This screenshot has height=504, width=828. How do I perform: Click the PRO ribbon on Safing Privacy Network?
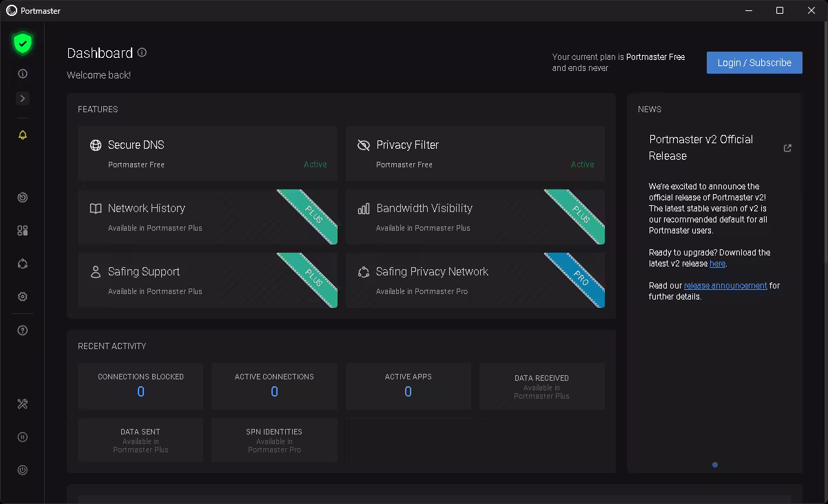click(581, 278)
